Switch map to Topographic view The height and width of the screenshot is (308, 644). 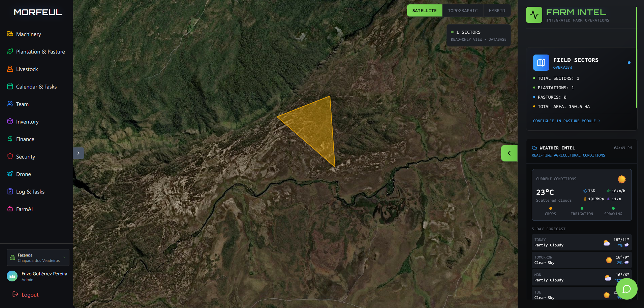coord(462,11)
